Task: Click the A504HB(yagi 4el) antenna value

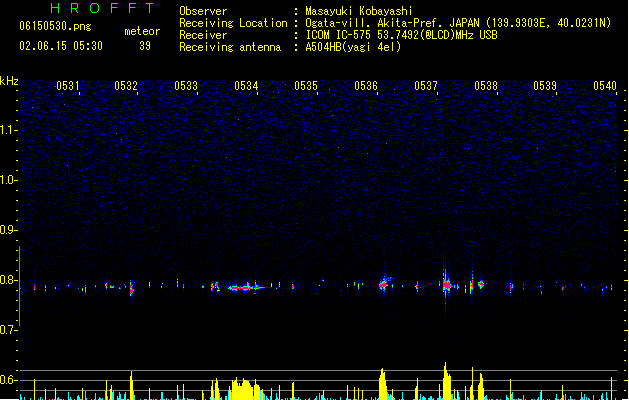Action: point(353,47)
